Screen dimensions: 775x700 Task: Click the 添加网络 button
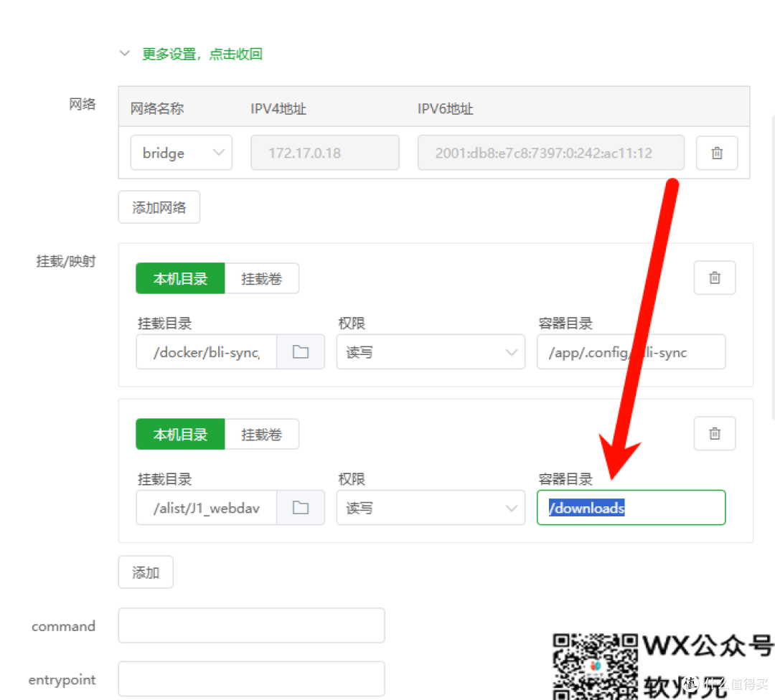point(159,207)
